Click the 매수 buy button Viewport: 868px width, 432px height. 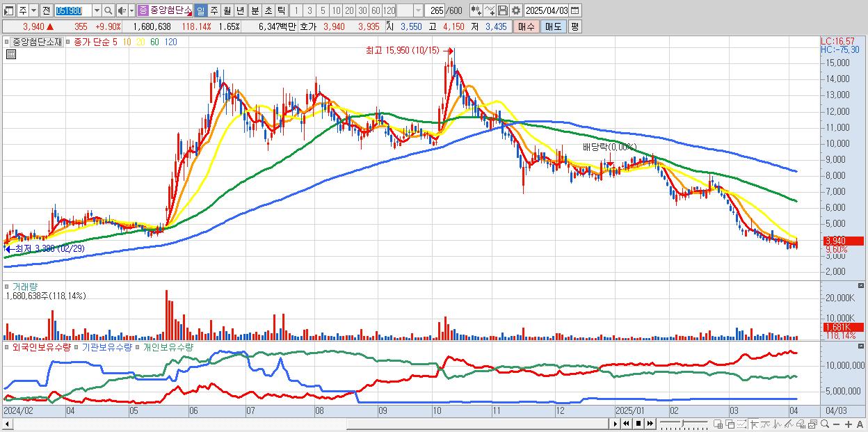(x=525, y=26)
